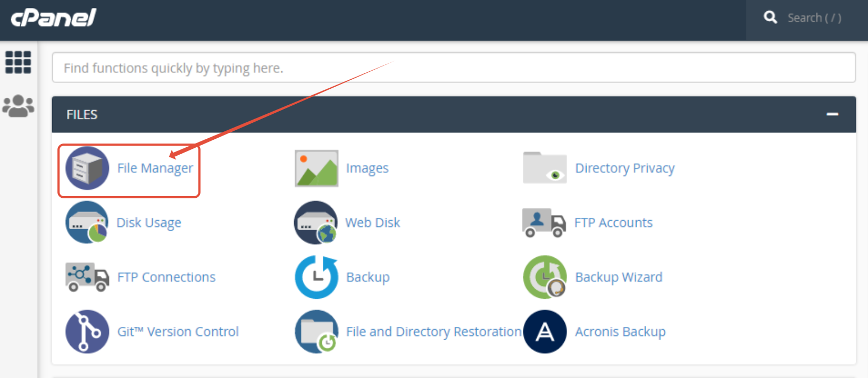The image size is (868, 378).
Task: Click the Disk Usage icon
Action: pyautogui.click(x=87, y=222)
